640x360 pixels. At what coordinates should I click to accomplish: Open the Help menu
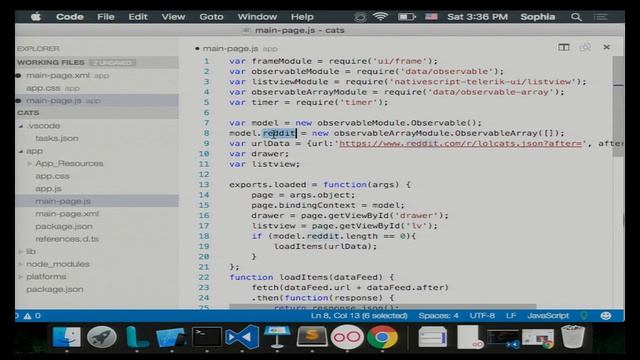pyautogui.click(x=302, y=17)
